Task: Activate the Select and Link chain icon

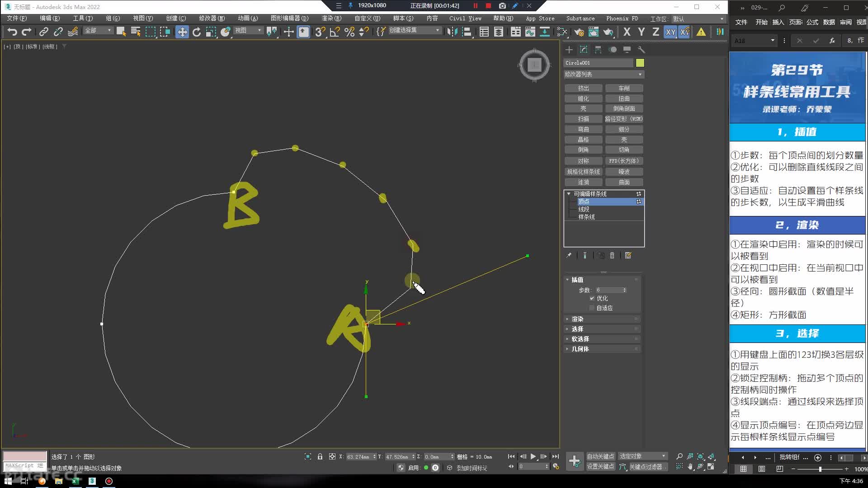Action: pyautogui.click(x=44, y=32)
